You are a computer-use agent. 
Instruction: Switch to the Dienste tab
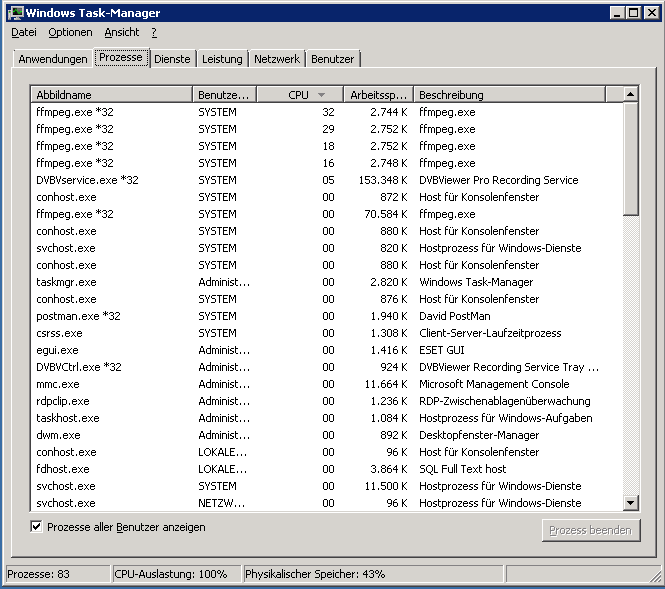pos(172,59)
